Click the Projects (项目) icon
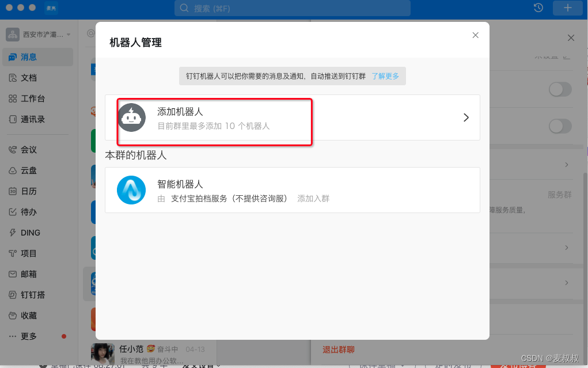The height and width of the screenshot is (368, 588). click(x=12, y=253)
